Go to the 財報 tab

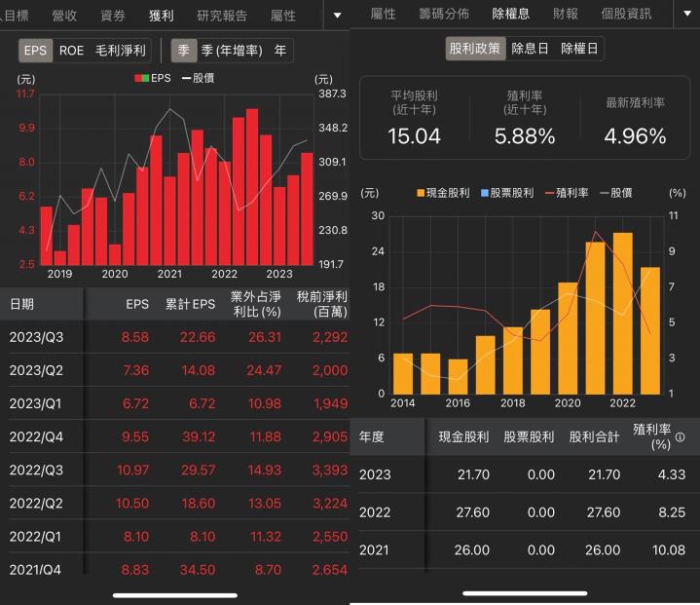(565, 15)
